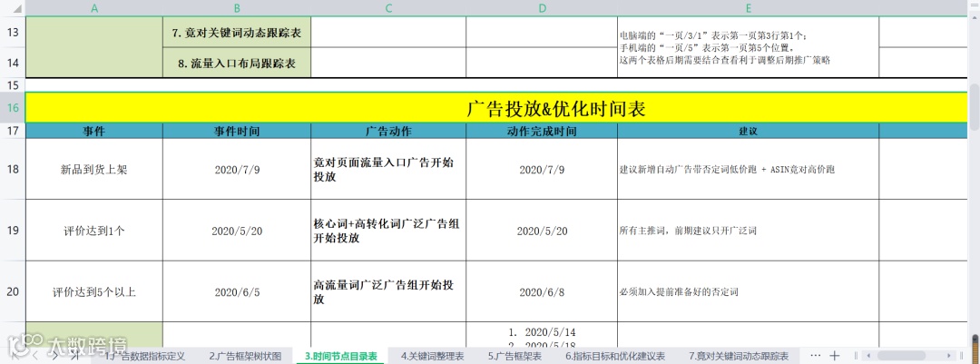Select the 竟对页面流量入口广告开始投放 cell

388,169
